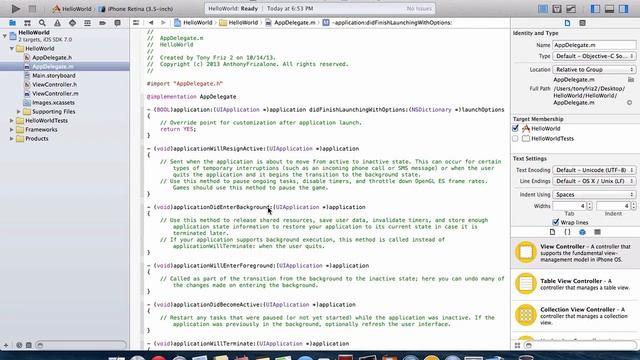Go forward in editor history
This screenshot has width=640, height=360.
pos(163,23)
